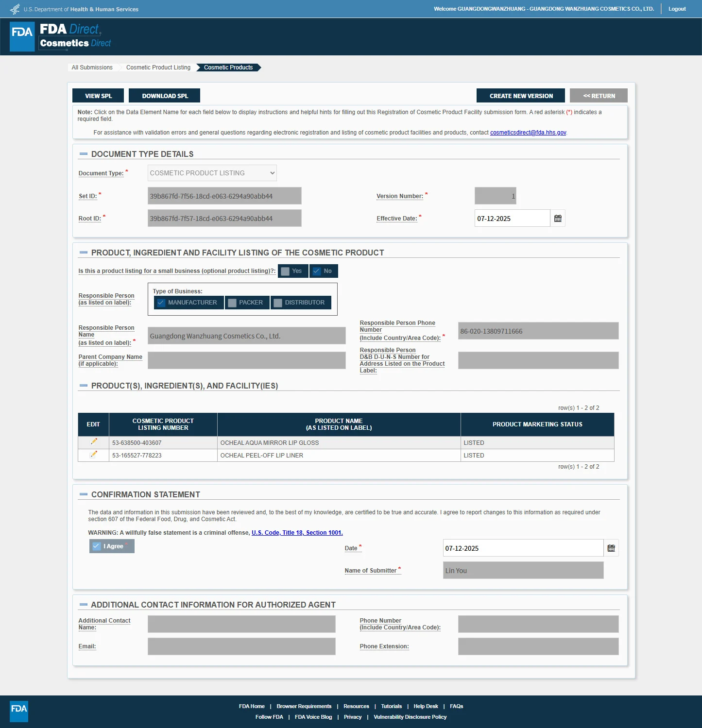Viewport: 702px width, 728px height.
Task: Collapse Product, Ingredient and Facility Listing section
Action: tap(84, 253)
